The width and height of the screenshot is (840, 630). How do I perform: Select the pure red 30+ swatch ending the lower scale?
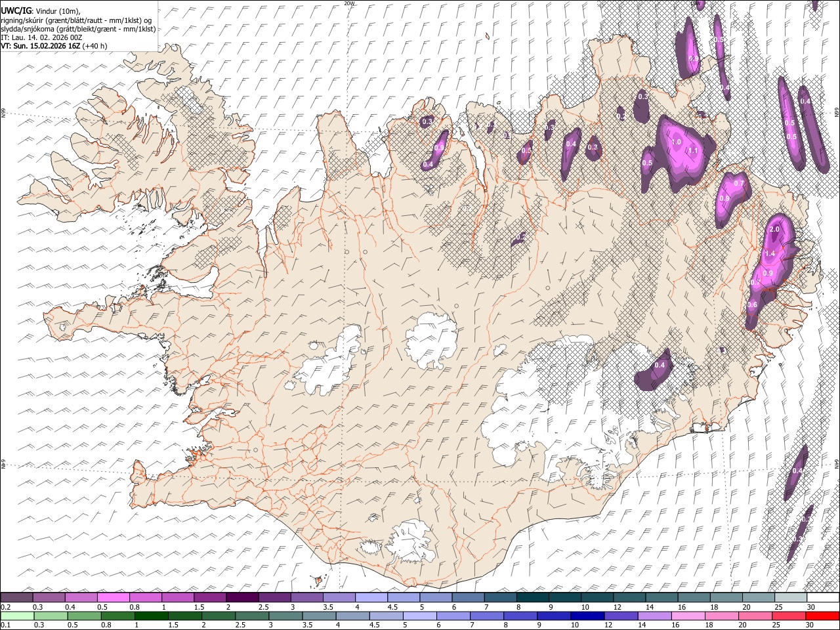pyautogui.click(x=822, y=616)
